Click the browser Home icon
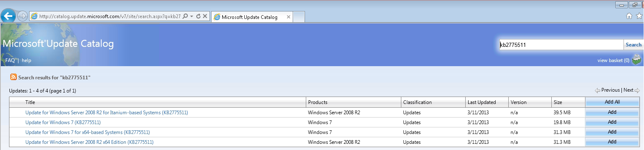Screen dimensions: 644x150 [629, 16]
